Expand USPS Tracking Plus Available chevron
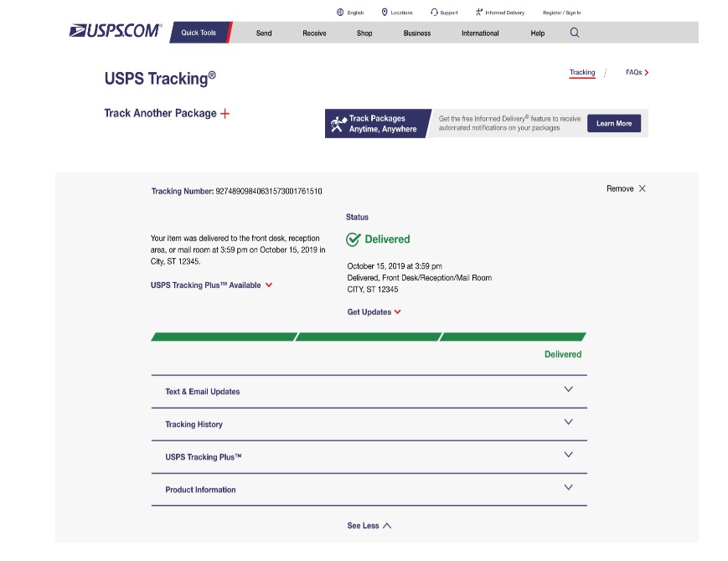This screenshot has height=561, width=728. pos(269,285)
